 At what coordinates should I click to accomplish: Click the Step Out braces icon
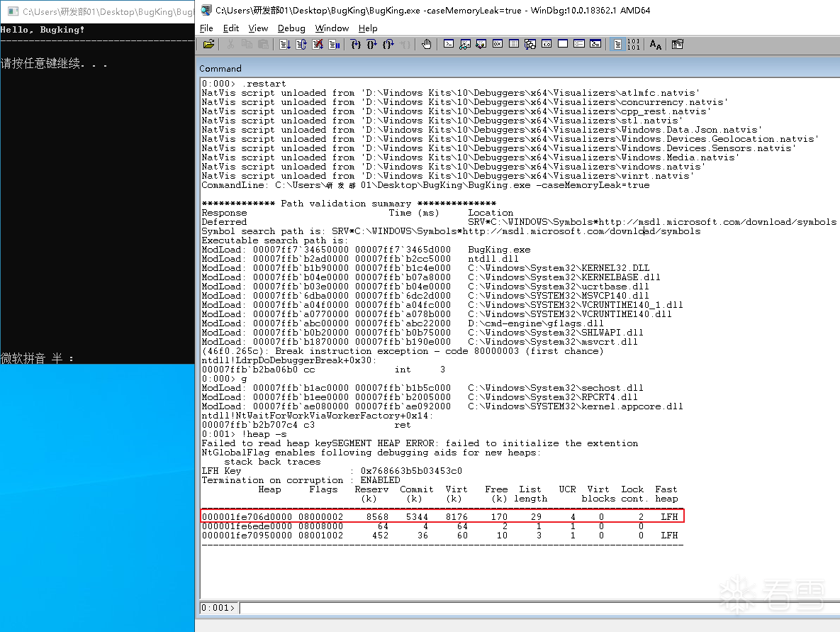[x=388, y=45]
